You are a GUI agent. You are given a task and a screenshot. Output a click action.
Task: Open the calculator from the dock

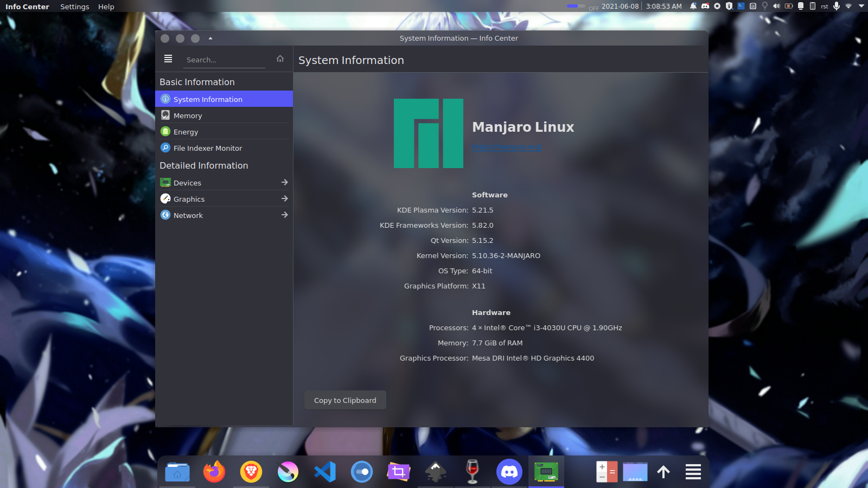click(607, 472)
